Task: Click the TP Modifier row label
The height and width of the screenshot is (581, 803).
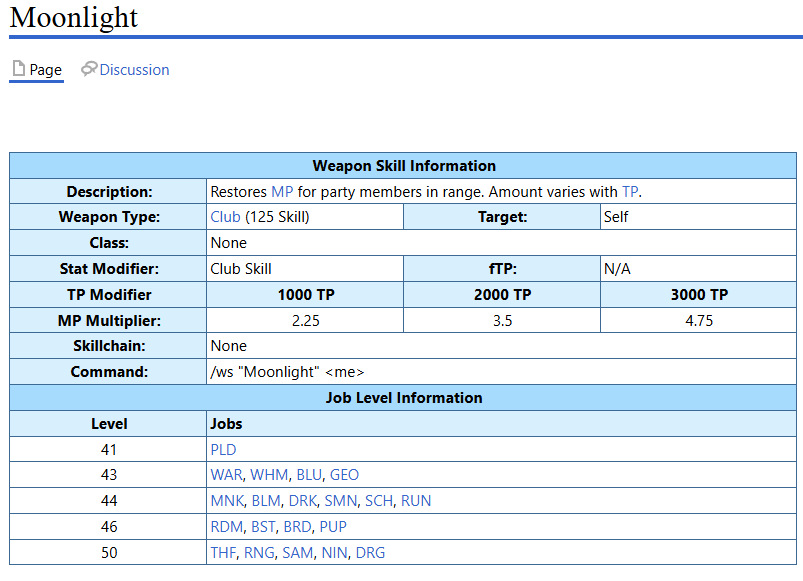Action: (109, 295)
